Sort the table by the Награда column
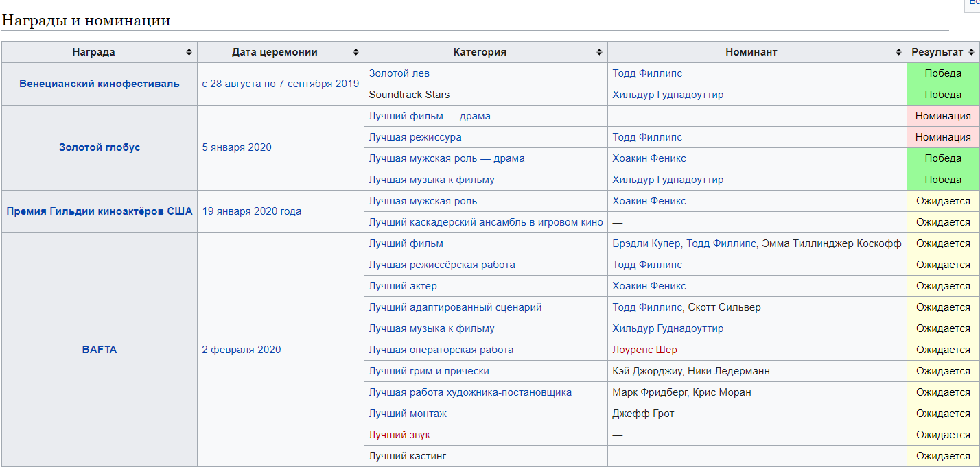Image resolution: width=980 pixels, height=467 pixels. pyautogui.click(x=188, y=51)
